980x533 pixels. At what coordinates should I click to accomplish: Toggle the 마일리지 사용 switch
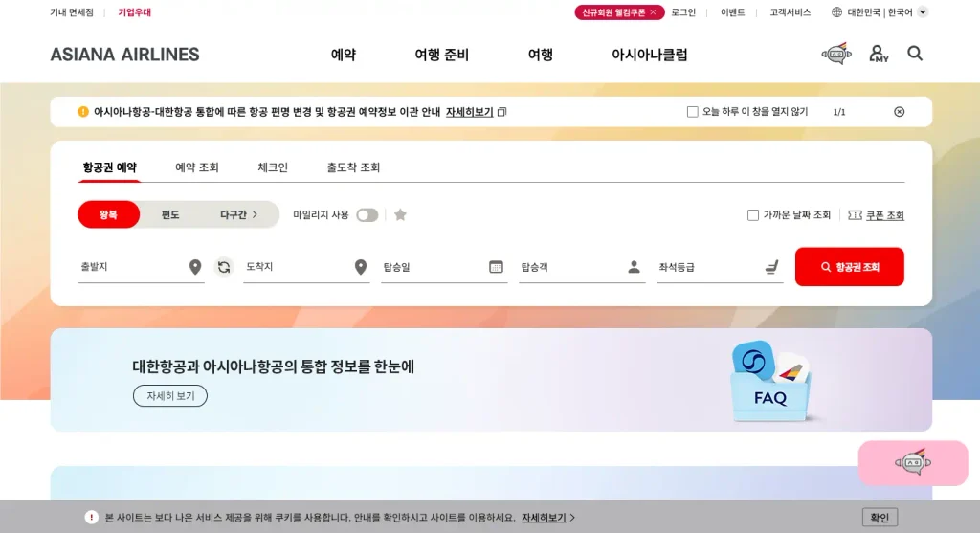[x=367, y=215]
